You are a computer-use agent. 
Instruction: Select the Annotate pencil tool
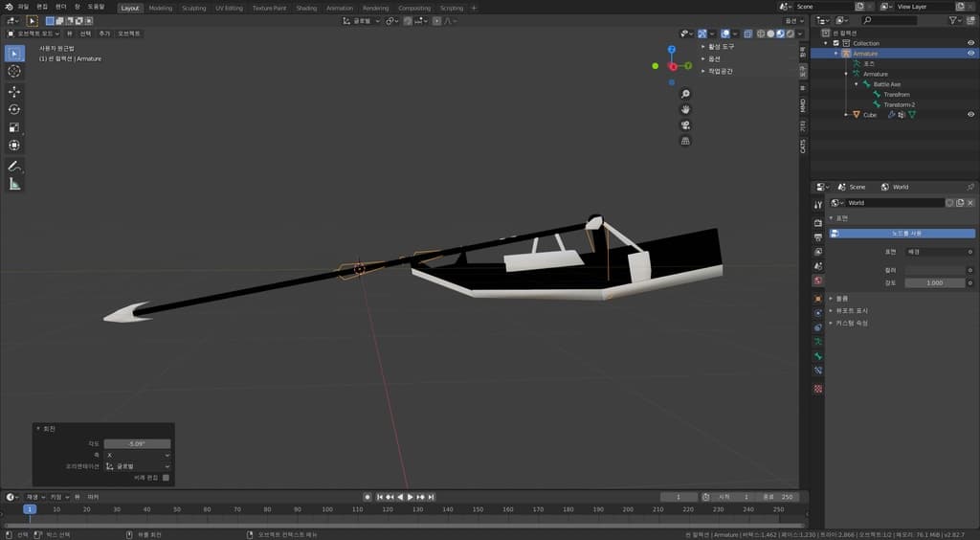[x=14, y=167]
